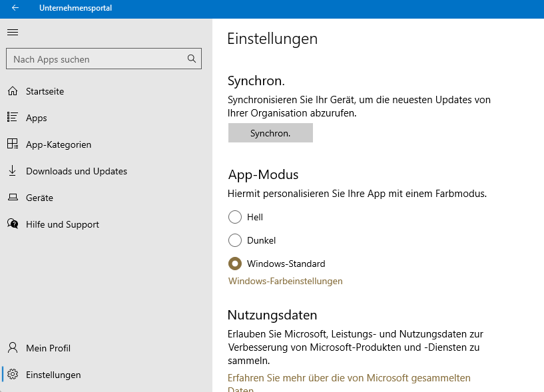544x392 pixels.
Task: Click the Mein Profil person icon
Action: (x=12, y=348)
